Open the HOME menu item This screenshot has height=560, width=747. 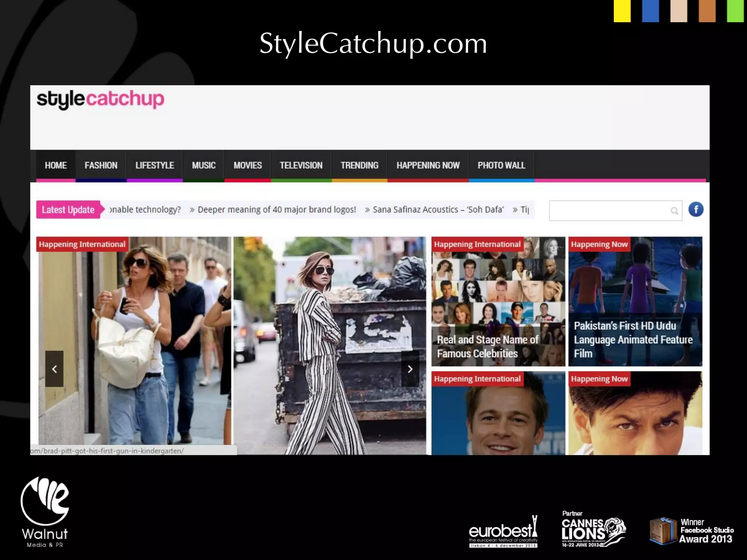(x=56, y=166)
